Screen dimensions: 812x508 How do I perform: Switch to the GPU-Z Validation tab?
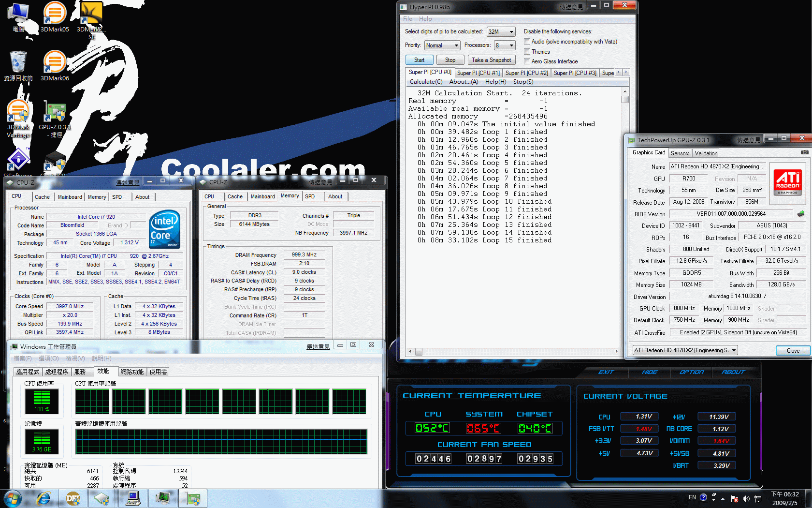pos(706,153)
